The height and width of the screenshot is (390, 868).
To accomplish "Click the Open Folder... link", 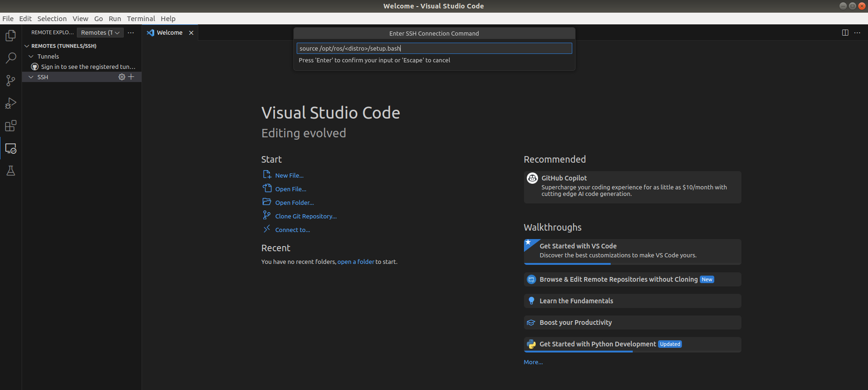I will tap(294, 202).
